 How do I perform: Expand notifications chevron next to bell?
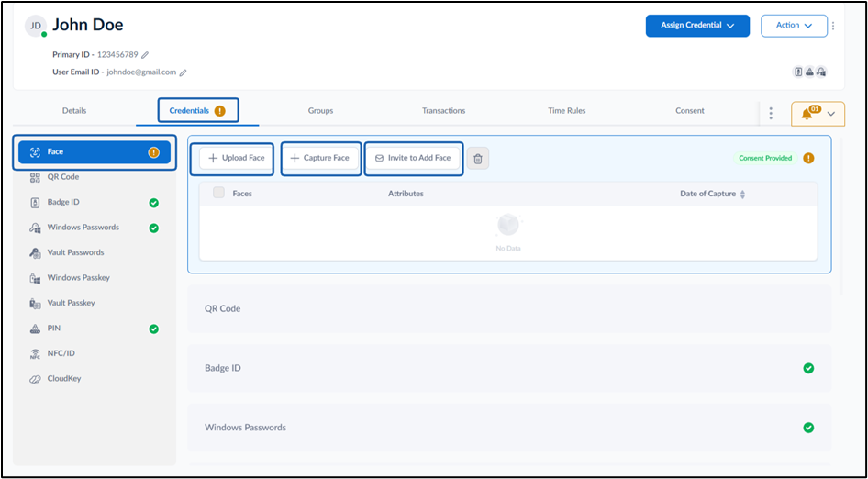831,114
